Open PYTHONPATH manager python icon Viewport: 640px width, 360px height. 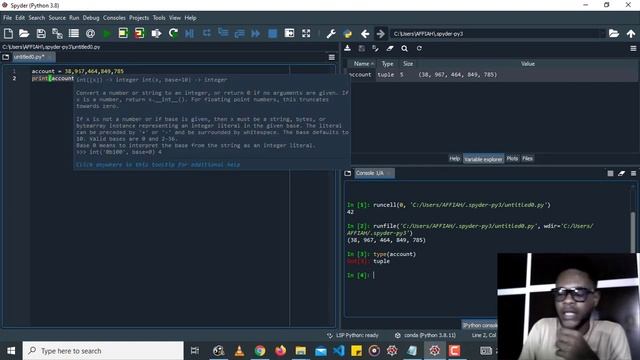coord(347,33)
